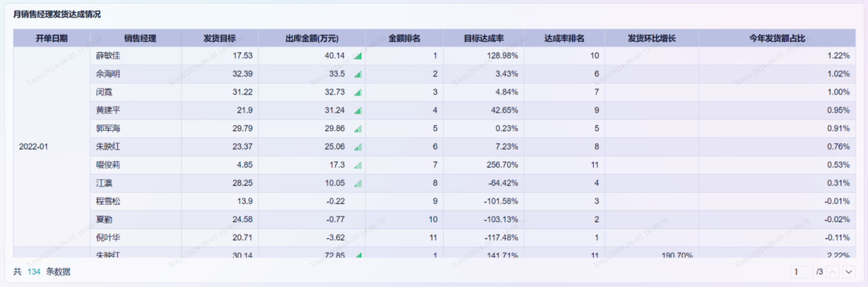
Task: Click the 134 total records count
Action: tap(34, 272)
